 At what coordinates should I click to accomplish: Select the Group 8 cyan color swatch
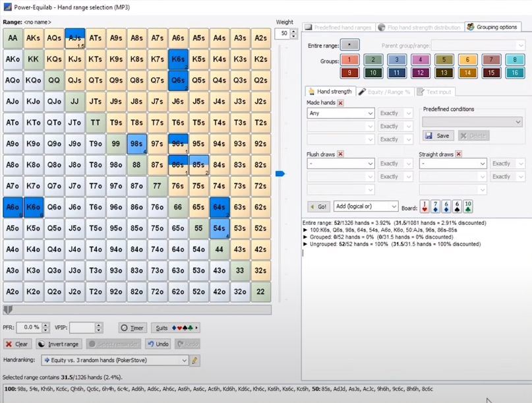[513, 59]
